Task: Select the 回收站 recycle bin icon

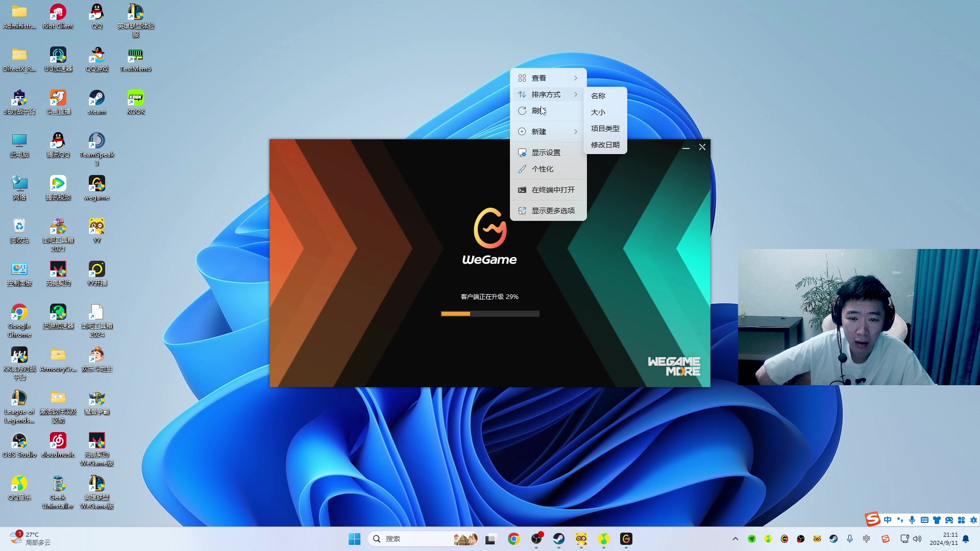Action: coord(19,231)
